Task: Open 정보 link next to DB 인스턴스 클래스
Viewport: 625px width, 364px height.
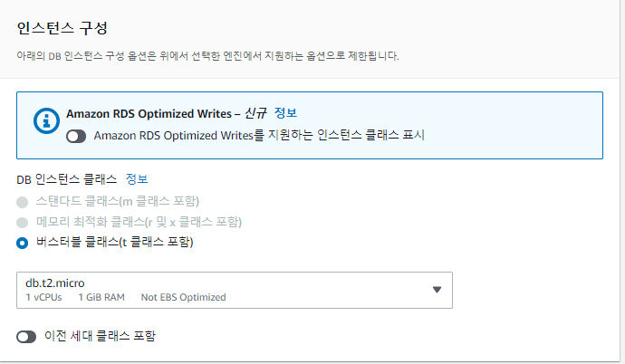Action: pos(137,179)
